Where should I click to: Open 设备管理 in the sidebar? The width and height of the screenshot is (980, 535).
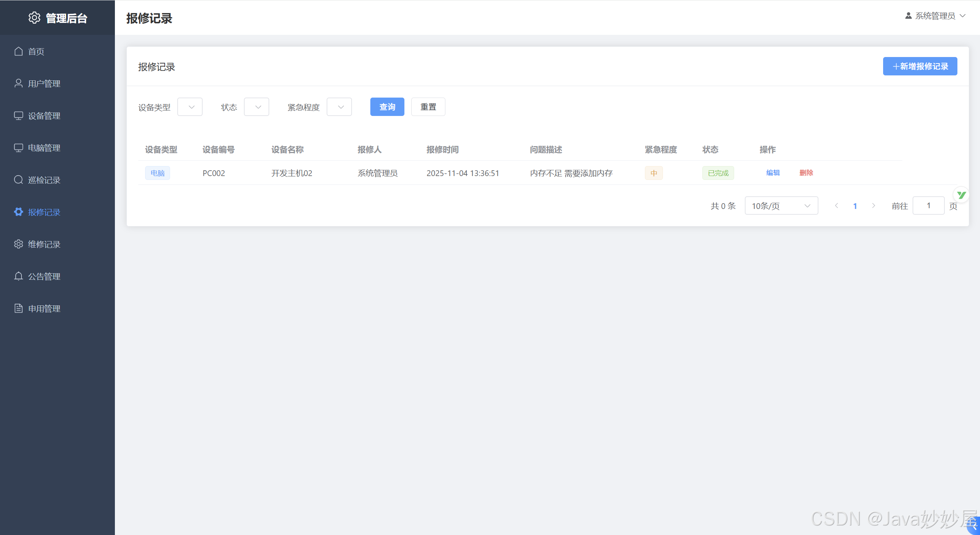click(x=57, y=116)
